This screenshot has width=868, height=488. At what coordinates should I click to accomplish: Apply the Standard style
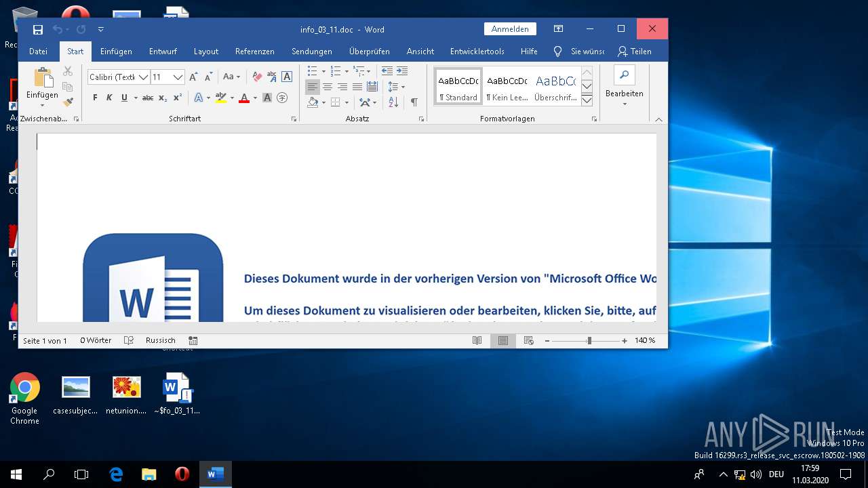tap(458, 87)
